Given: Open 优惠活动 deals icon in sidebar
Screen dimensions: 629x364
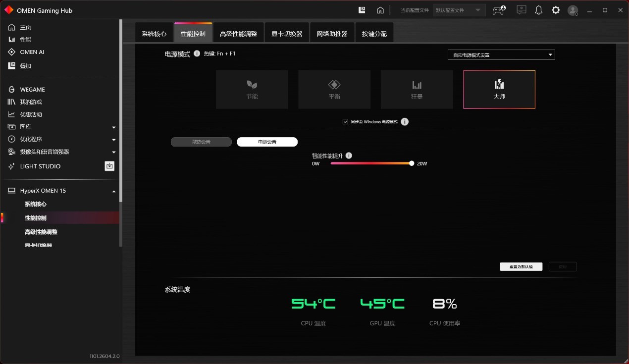Looking at the screenshot, I should (x=11, y=114).
